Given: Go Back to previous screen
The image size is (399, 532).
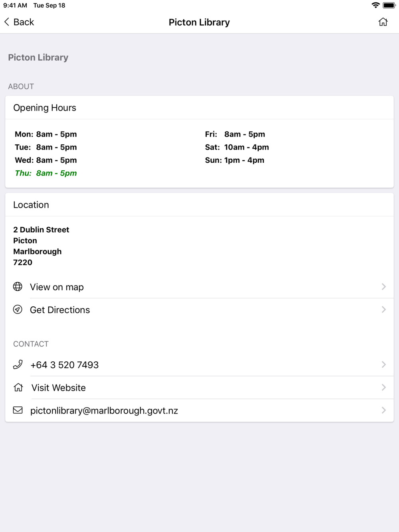Looking at the screenshot, I should [19, 22].
